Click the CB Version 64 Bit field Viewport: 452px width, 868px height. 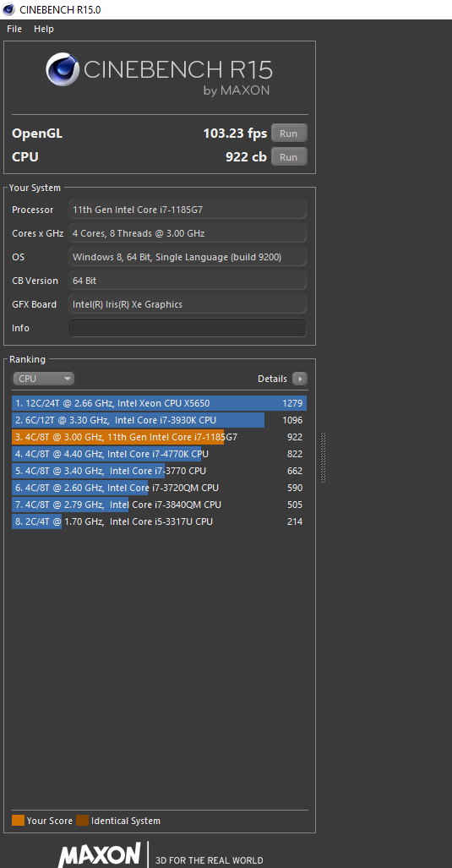(188, 281)
